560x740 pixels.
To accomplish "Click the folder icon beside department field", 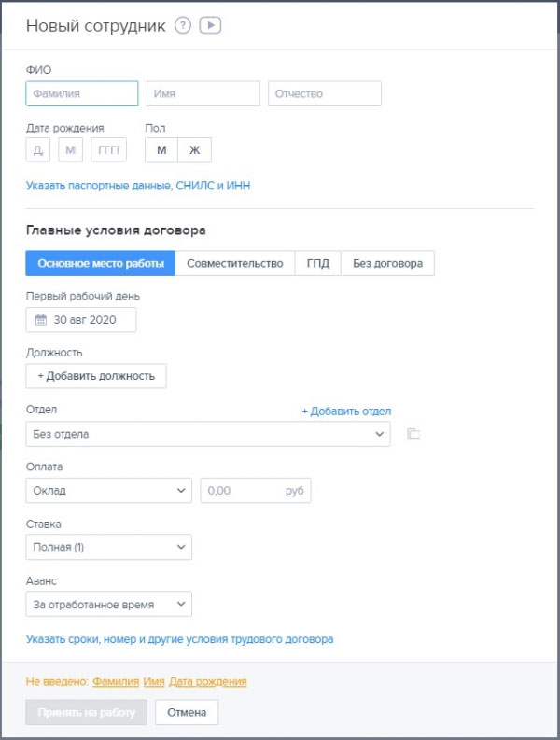I will pos(414,434).
